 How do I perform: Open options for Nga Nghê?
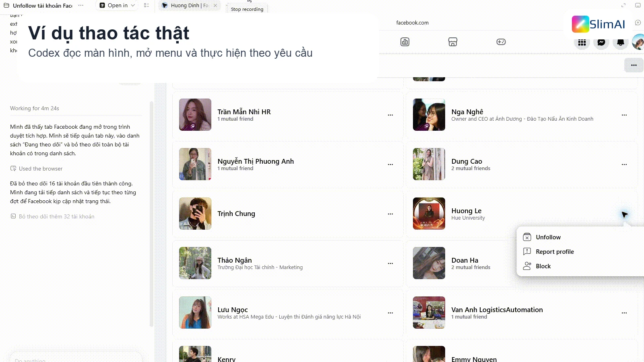coord(624,115)
